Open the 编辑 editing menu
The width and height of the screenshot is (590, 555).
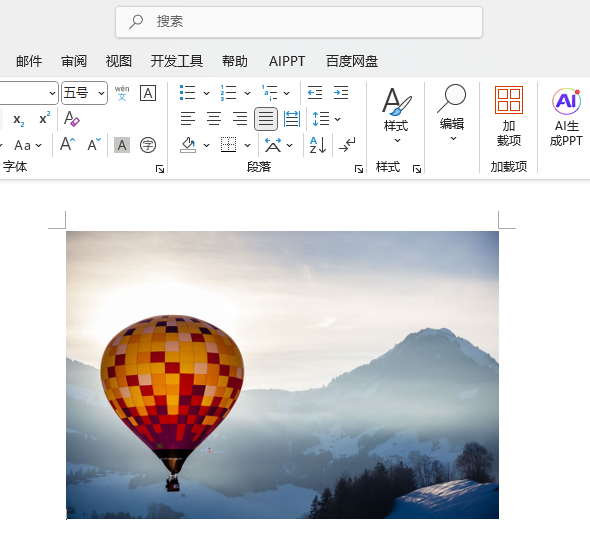point(452,114)
